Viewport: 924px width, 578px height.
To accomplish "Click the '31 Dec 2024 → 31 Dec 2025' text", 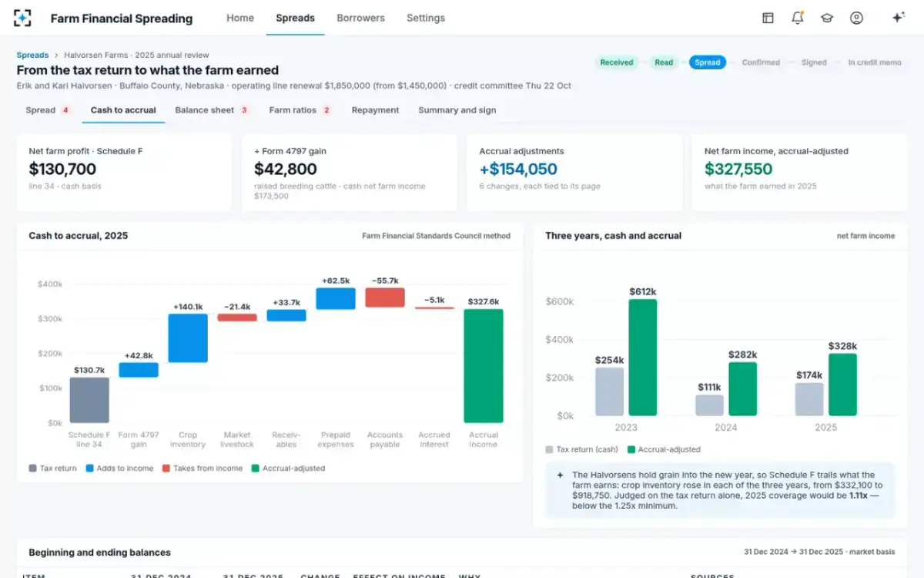I will pos(794,553).
